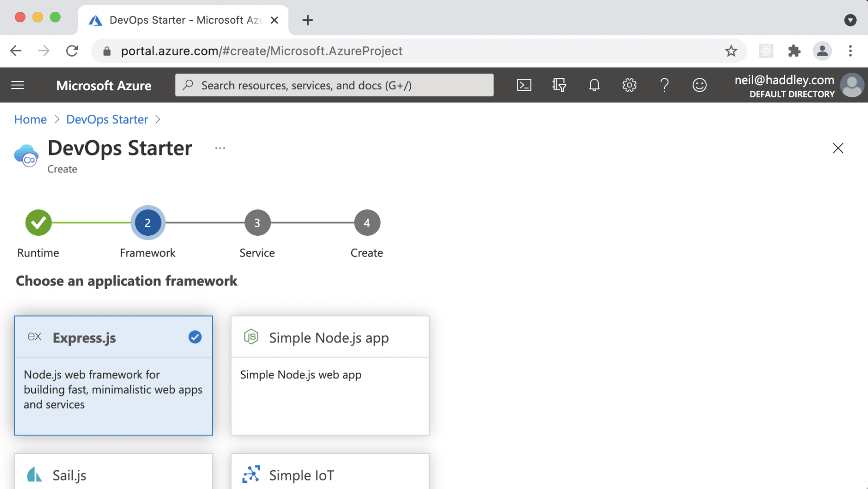Screen dimensions: 868x489
Task: Open the feedback smiley icon
Action: (x=699, y=85)
